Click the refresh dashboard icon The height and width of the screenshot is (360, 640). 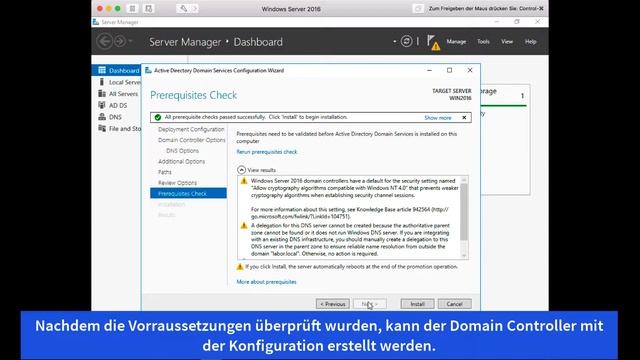click(x=406, y=41)
